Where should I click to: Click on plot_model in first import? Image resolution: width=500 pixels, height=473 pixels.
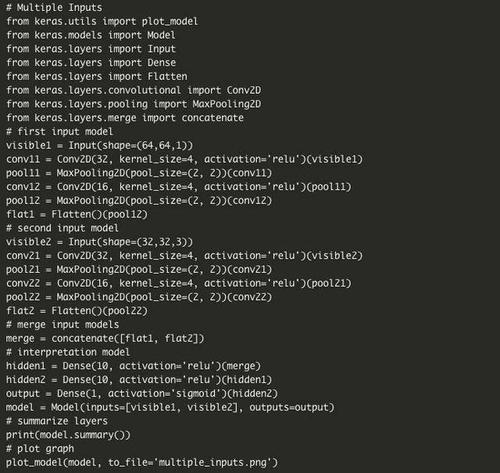(170, 22)
